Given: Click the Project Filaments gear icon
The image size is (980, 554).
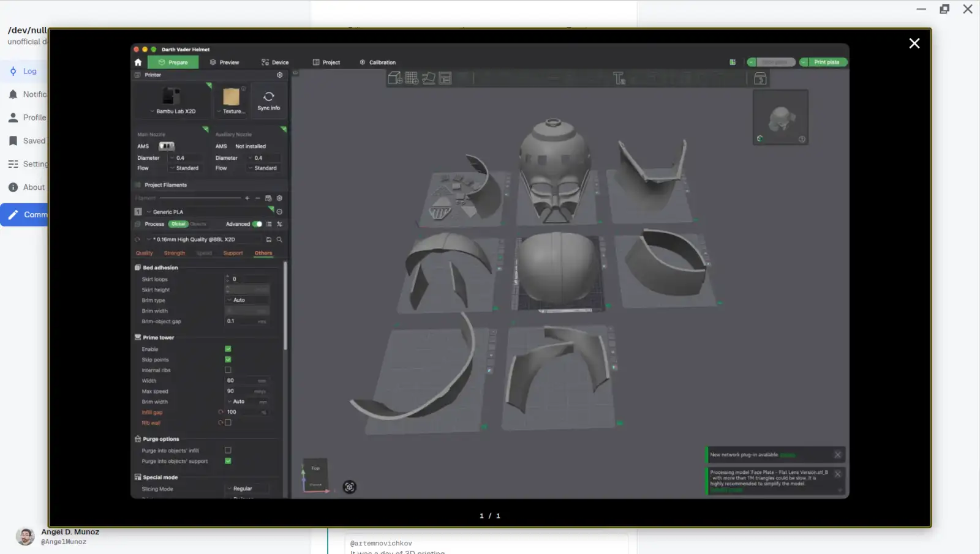Looking at the screenshot, I should click(279, 198).
